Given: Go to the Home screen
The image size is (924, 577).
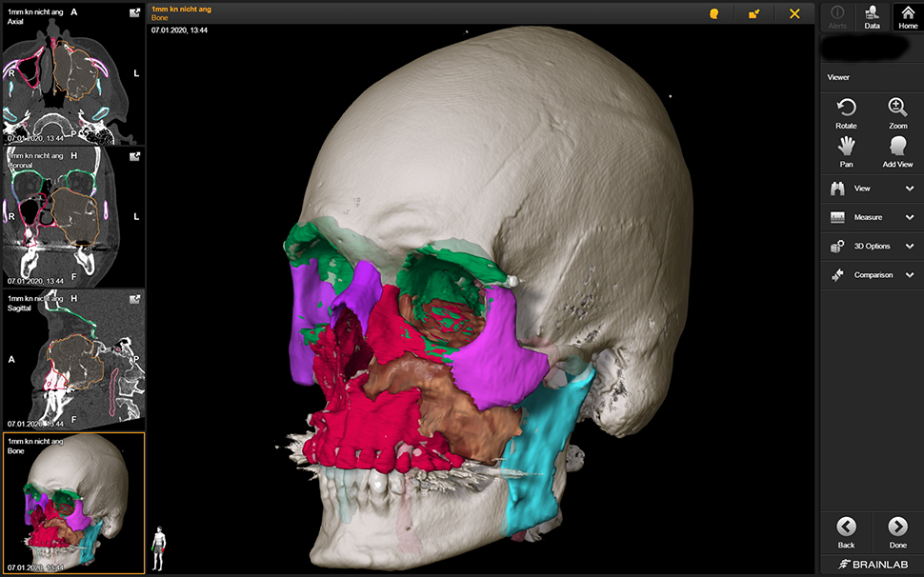Looking at the screenshot, I should click(906, 15).
